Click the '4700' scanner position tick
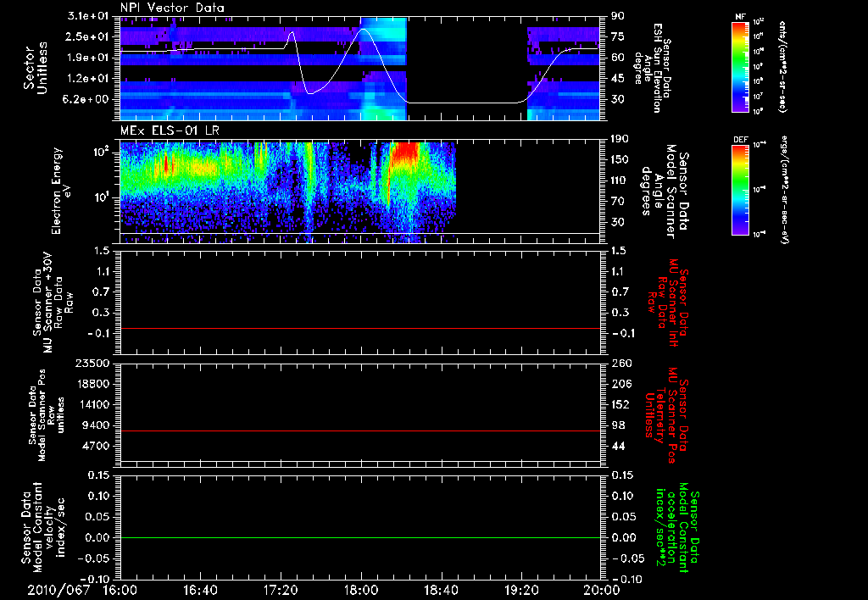 tap(95, 446)
